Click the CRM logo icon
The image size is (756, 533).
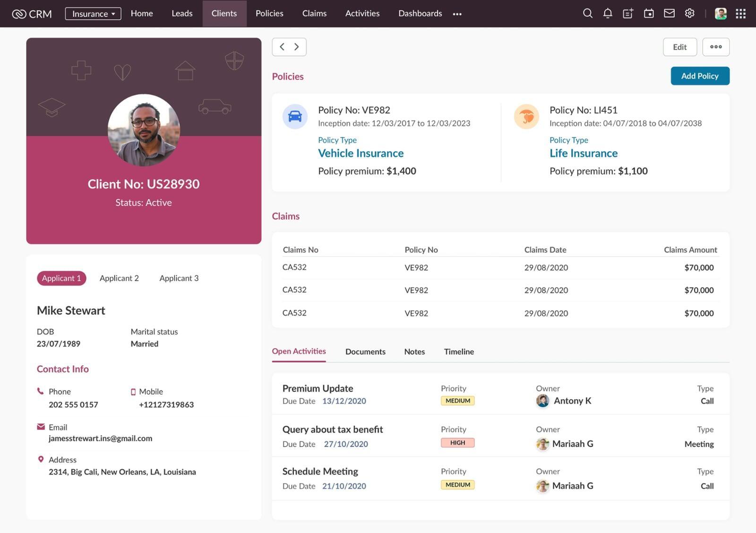click(x=19, y=14)
